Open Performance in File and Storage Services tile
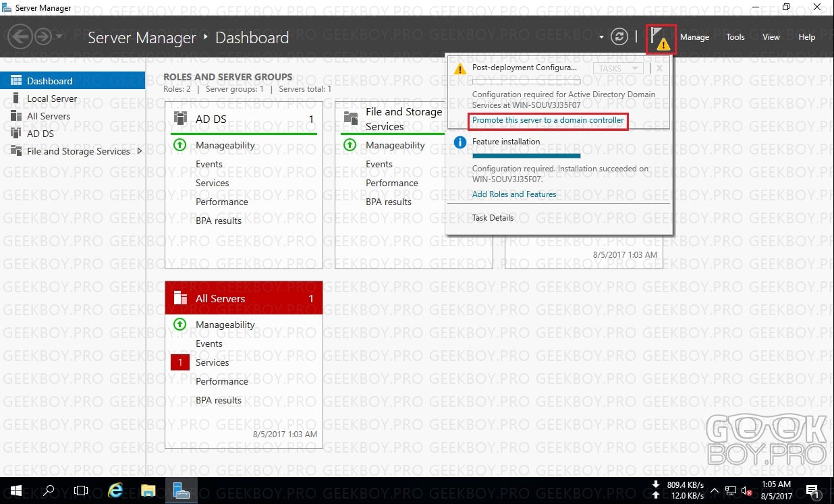Image resolution: width=834 pixels, height=504 pixels. coord(392,183)
